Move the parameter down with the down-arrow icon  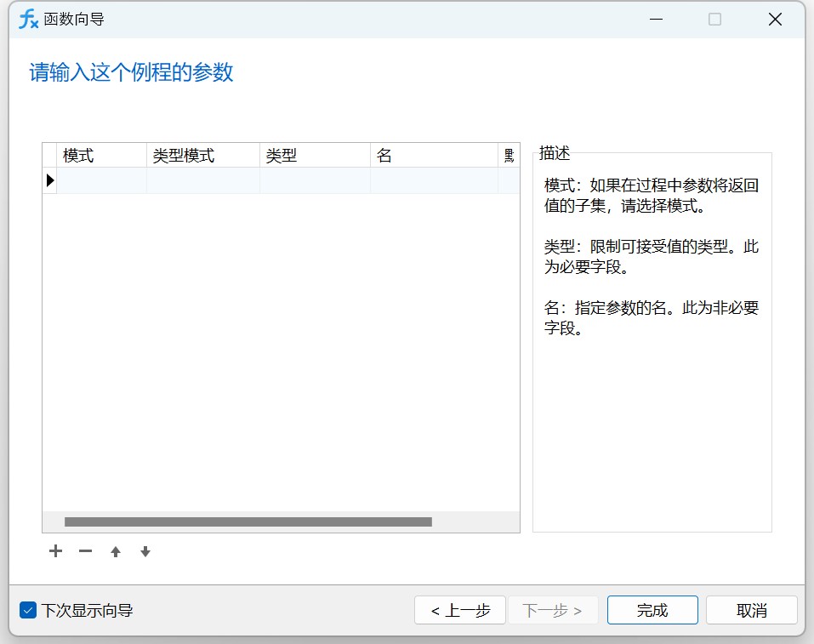[x=145, y=551]
